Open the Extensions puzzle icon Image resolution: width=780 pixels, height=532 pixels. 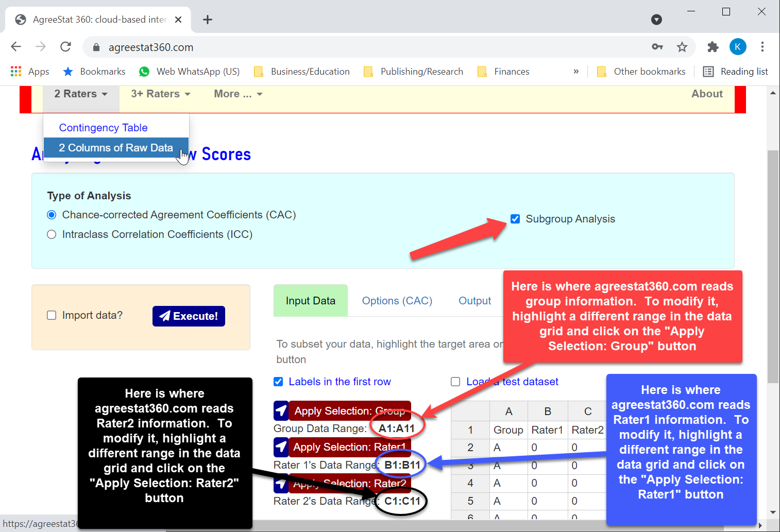point(713,47)
